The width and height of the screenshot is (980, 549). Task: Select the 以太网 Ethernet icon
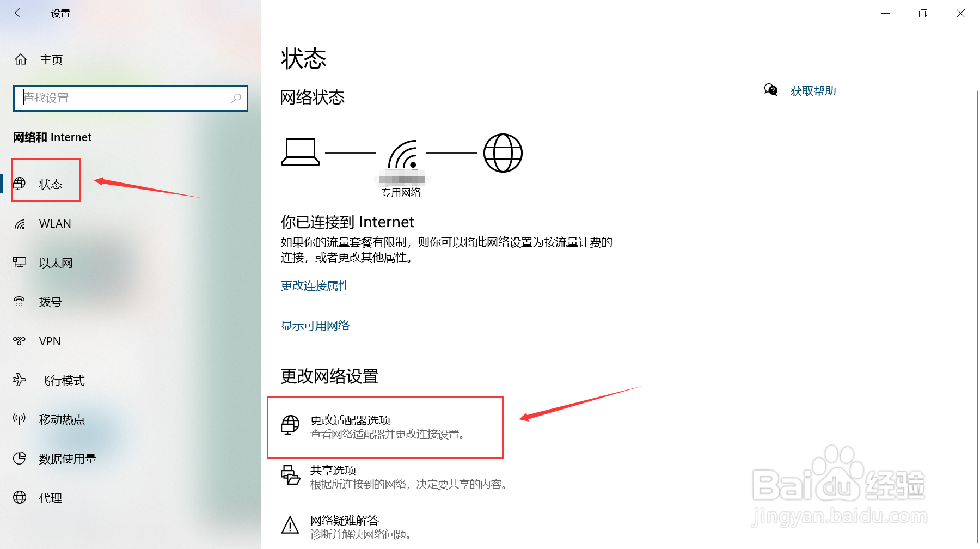click(20, 263)
